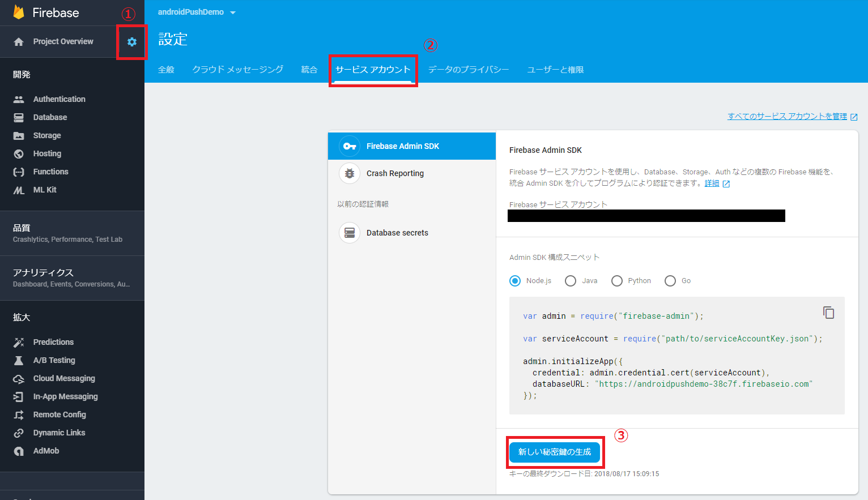Switch to the ユーザーと権限 tab
This screenshot has height=500, width=868.
coord(555,70)
